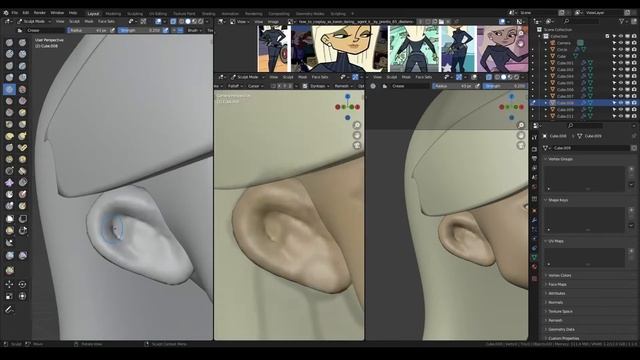Viewport: 640px width, 360px height.
Task: Select the Scale transform tool
Action: [9, 296]
